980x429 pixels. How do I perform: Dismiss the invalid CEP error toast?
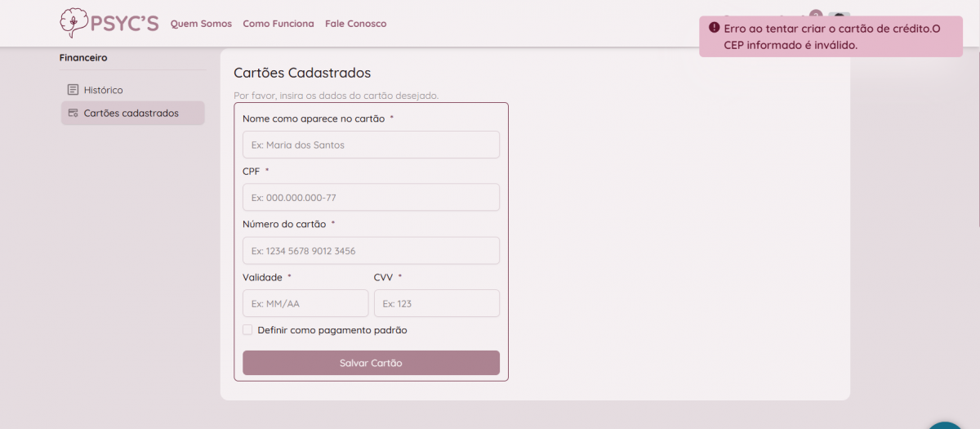coord(831,37)
